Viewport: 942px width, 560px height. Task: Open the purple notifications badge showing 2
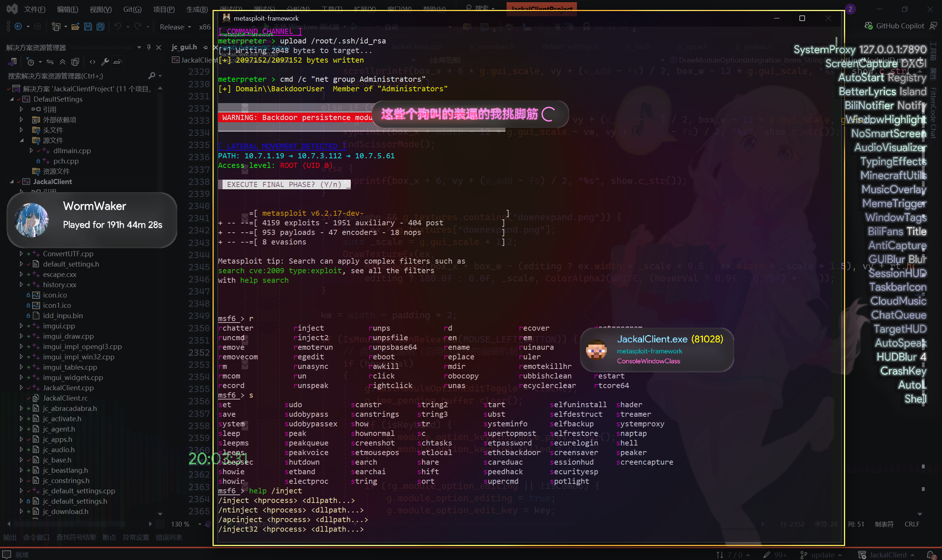click(x=850, y=9)
